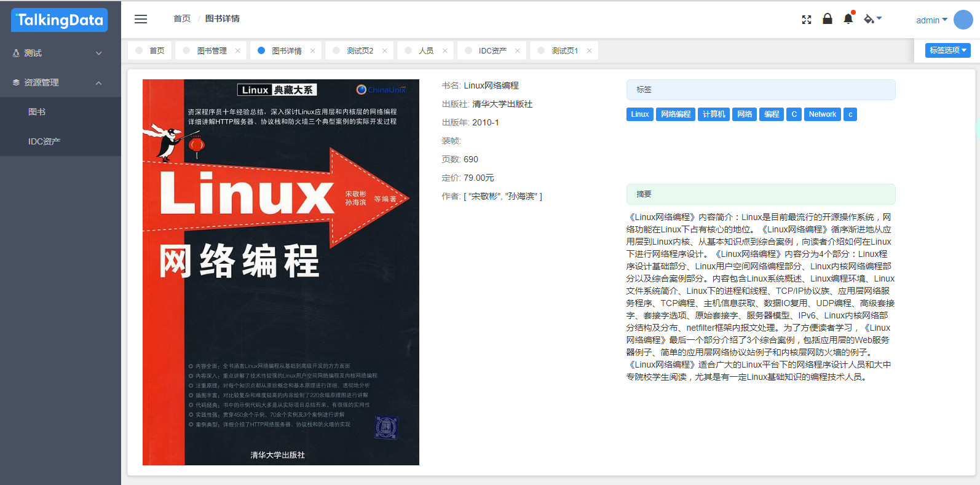This screenshot has width=980, height=485.
Task: Open the 标签选项 dropdown button
Action: (x=947, y=50)
